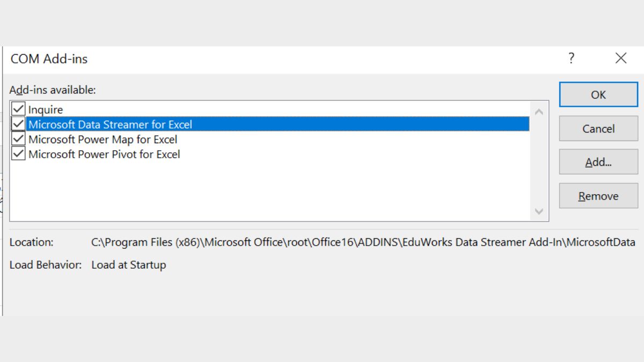The height and width of the screenshot is (362, 644).
Task: Select Microsoft Data Streamer for Excel row
Action: coord(110,124)
